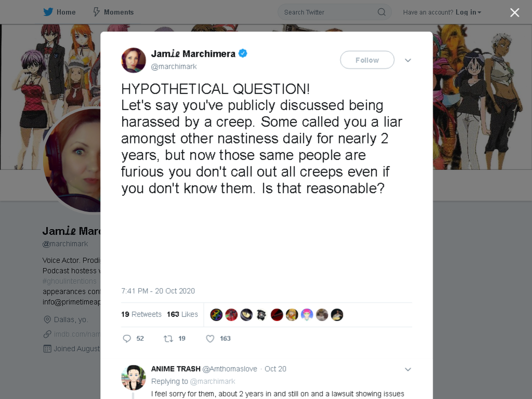This screenshot has width=532, height=399.
Task: Open Jamie Marchimera's tweet avatar
Action: coord(134,60)
